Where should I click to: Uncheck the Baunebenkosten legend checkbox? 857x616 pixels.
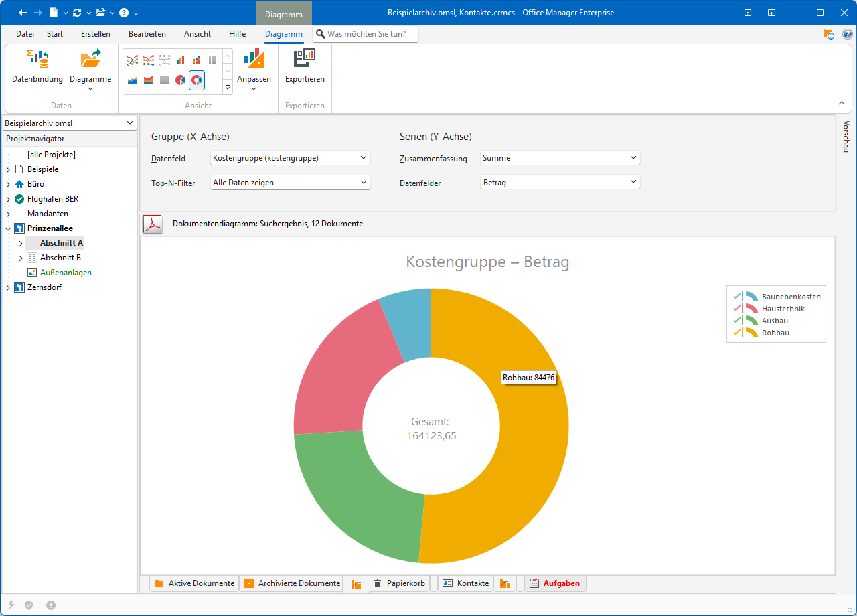737,296
